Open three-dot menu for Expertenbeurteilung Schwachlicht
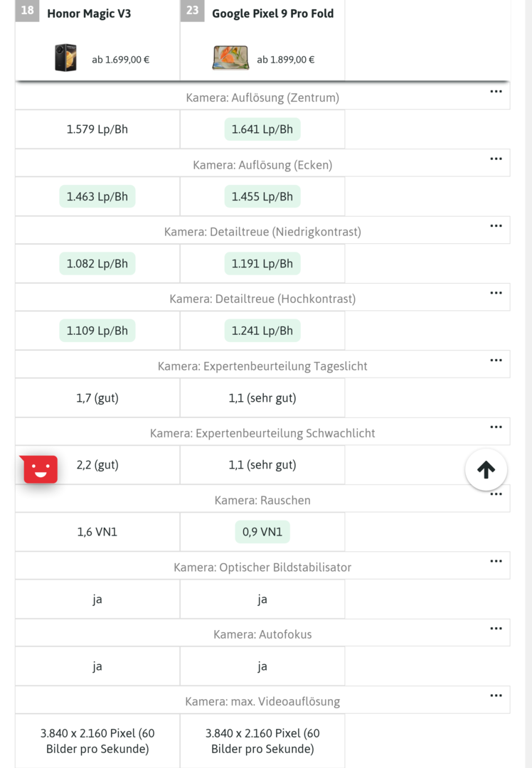The image size is (532, 768). (x=496, y=427)
